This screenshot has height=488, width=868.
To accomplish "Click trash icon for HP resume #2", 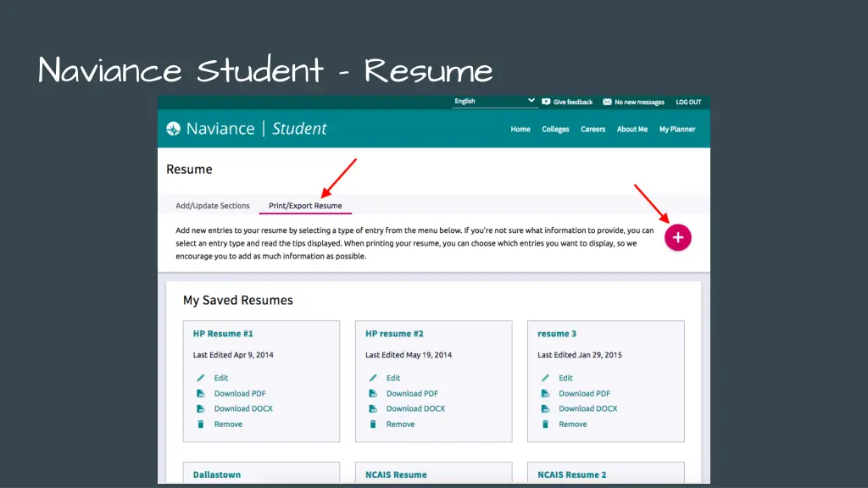I will pos(373,424).
